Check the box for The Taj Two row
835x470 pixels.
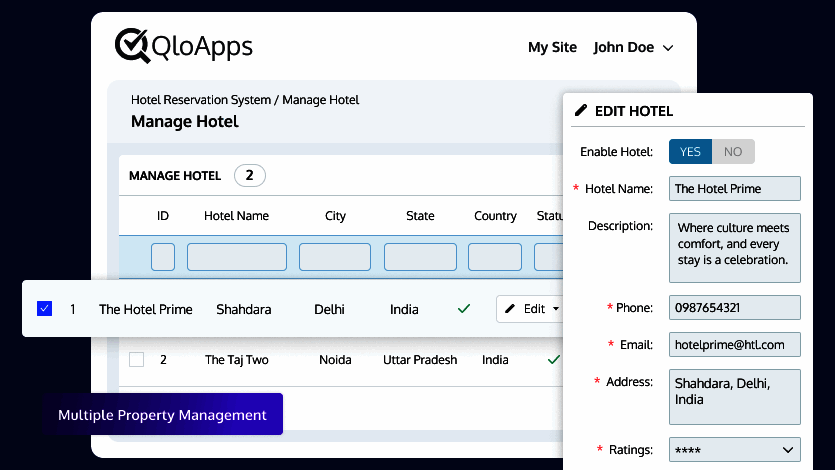137,359
